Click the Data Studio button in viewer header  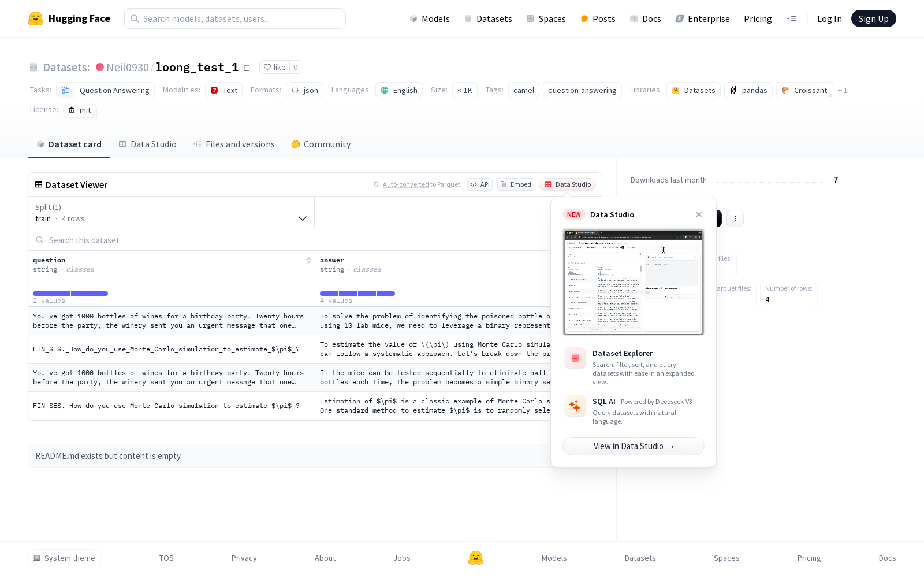coord(568,184)
